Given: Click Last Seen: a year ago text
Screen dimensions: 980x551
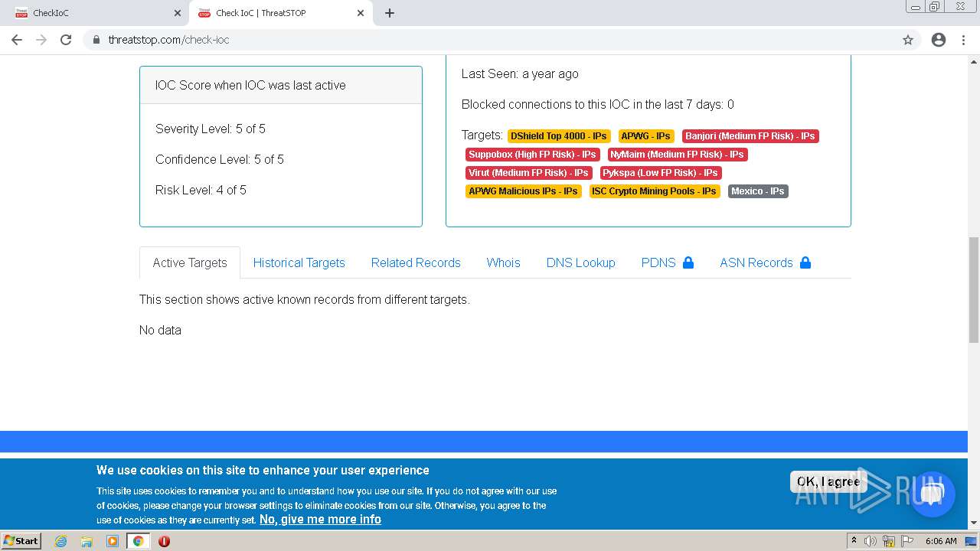Looking at the screenshot, I should click(520, 73).
